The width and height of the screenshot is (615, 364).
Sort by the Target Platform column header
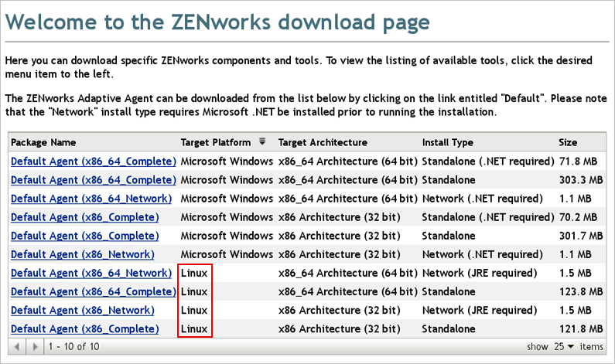tap(216, 142)
